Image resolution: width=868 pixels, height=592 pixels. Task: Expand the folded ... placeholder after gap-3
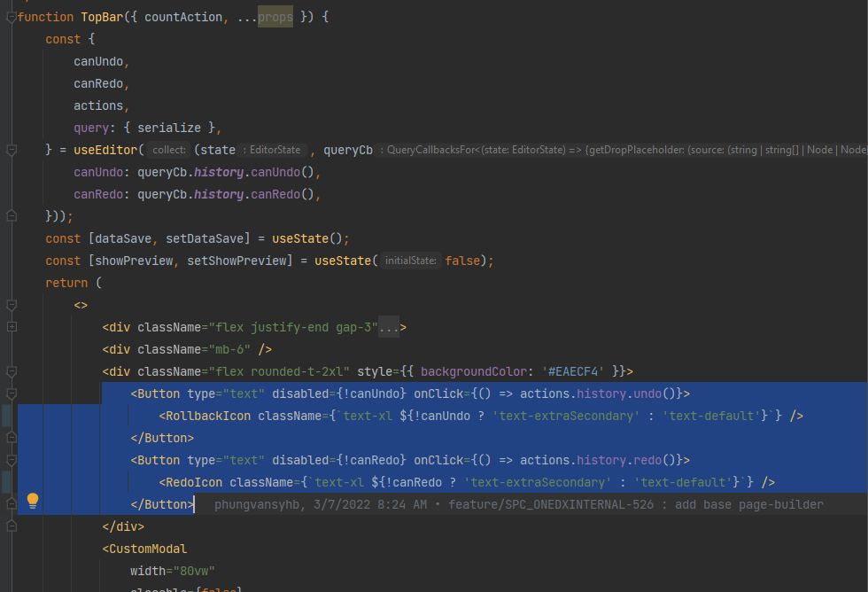click(389, 327)
